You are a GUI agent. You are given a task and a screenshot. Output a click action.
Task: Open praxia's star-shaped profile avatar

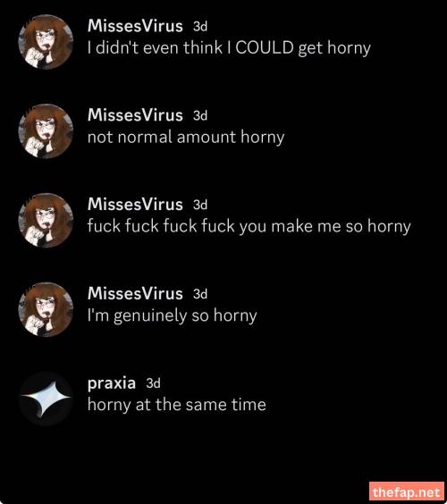coord(46,399)
